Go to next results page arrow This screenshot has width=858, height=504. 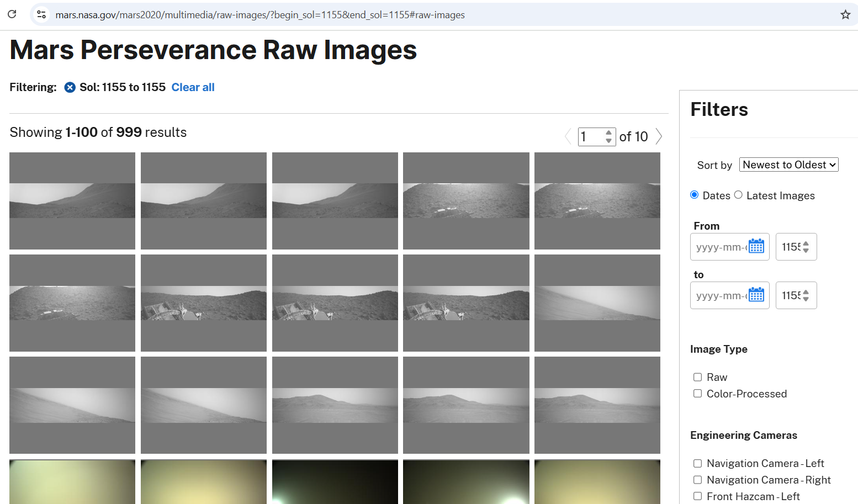[x=659, y=136]
